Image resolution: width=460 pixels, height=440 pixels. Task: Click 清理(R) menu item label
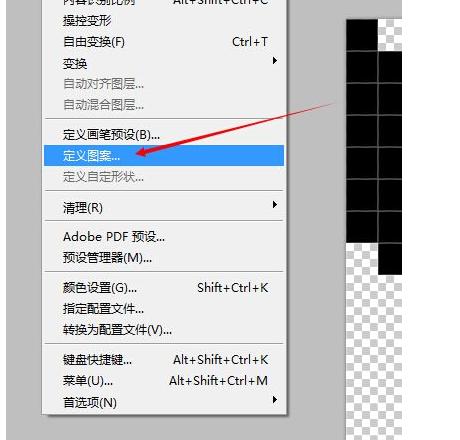(x=83, y=208)
